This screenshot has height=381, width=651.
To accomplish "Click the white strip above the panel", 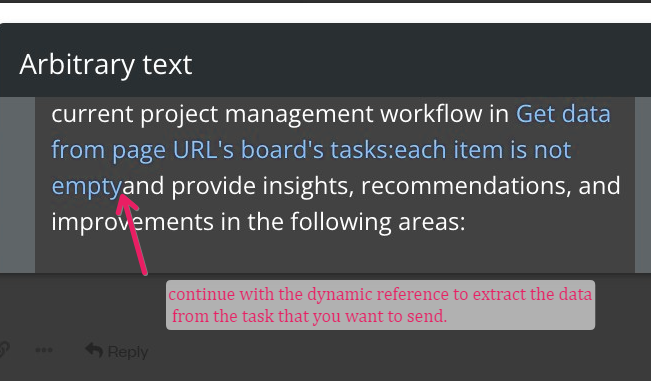I will pos(326,13).
